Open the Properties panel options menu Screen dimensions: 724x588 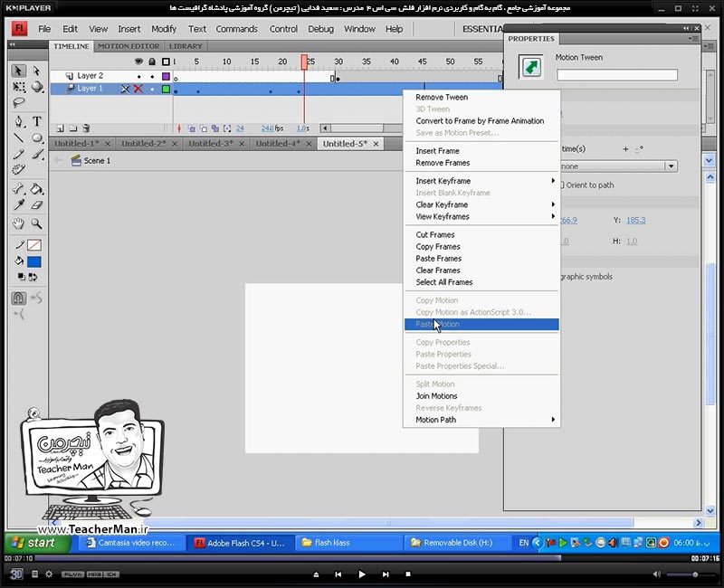point(693,38)
